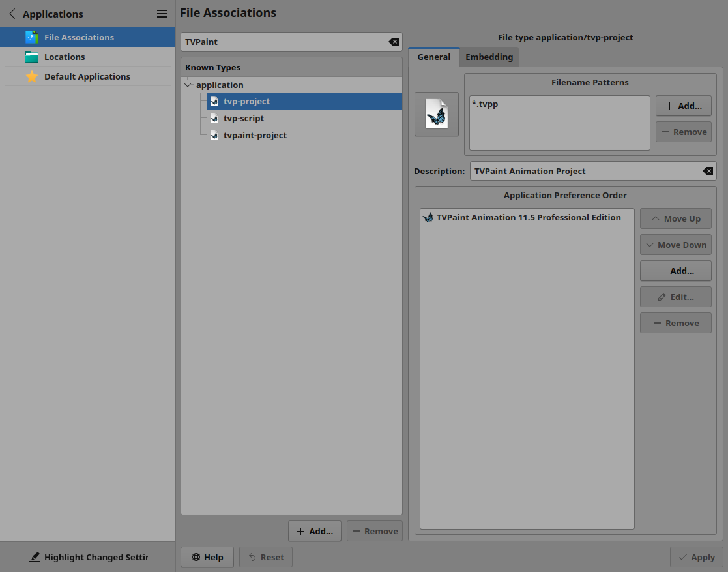Viewport: 728px width, 572px height.
Task: Click the tvp-script file type icon
Action: tap(214, 119)
